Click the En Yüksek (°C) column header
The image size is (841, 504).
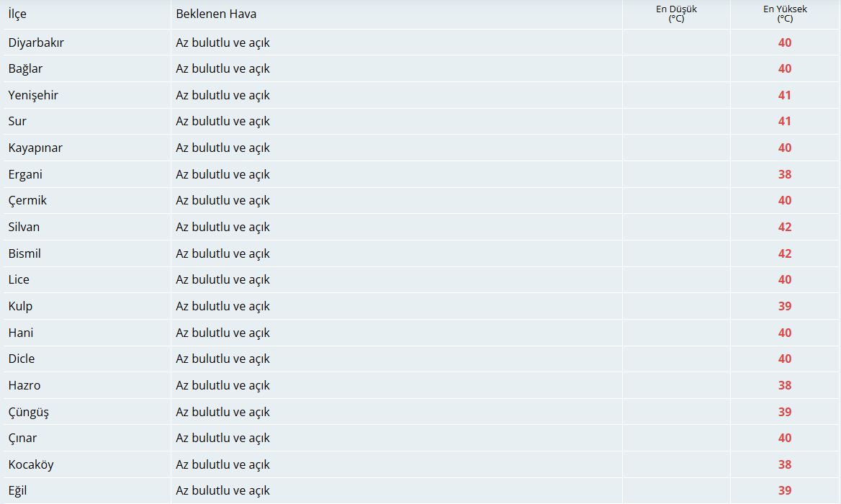(x=785, y=14)
